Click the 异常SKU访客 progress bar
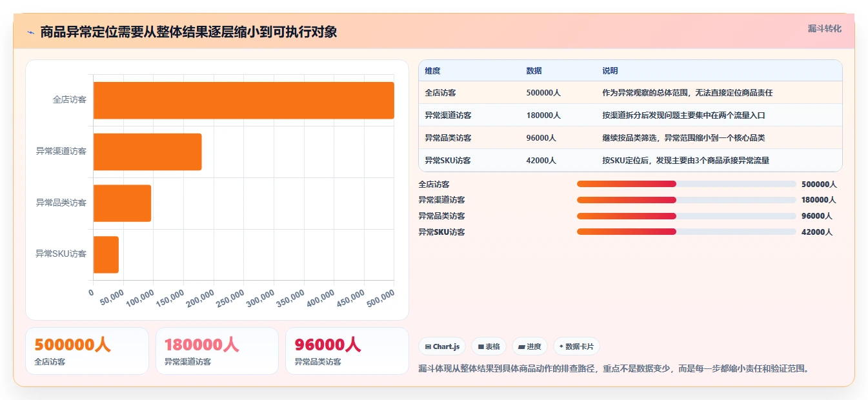 [x=687, y=232]
